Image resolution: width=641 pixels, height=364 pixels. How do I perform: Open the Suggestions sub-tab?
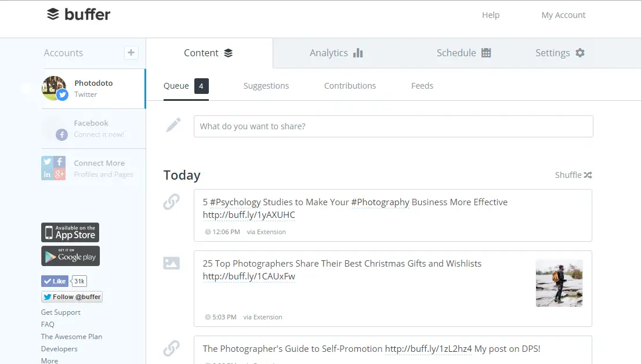[266, 86]
